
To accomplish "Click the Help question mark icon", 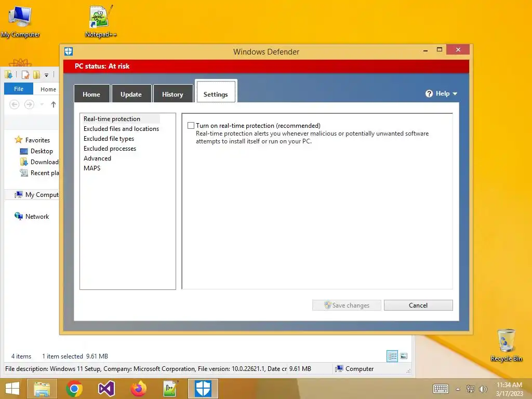I will point(429,94).
